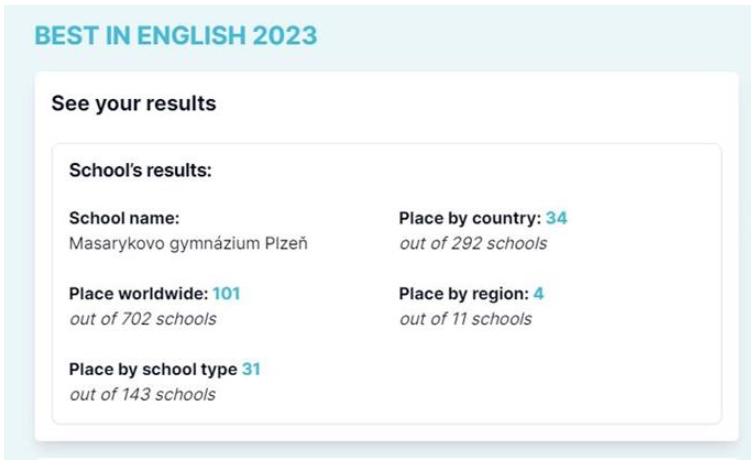
Task: Click the Place by region label
Action: [464, 293]
